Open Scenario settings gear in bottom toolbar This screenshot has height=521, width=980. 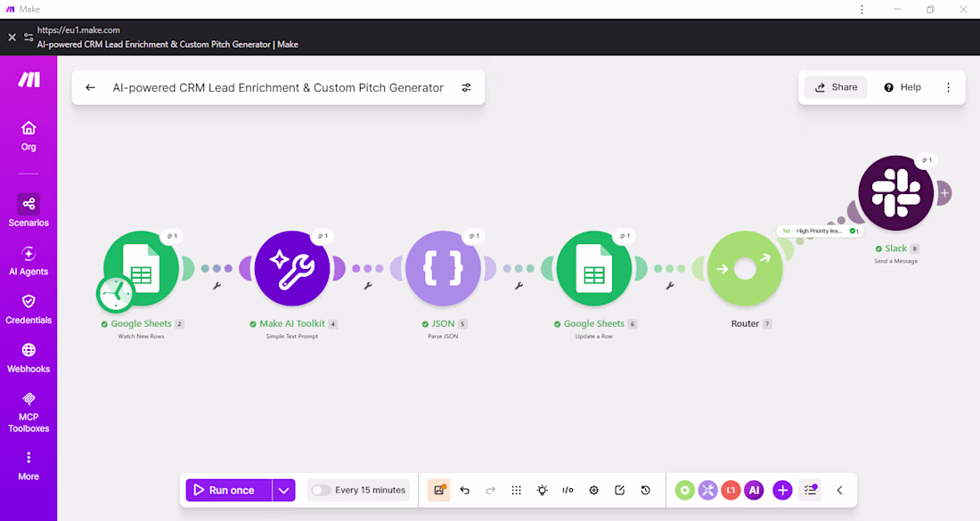click(x=593, y=491)
